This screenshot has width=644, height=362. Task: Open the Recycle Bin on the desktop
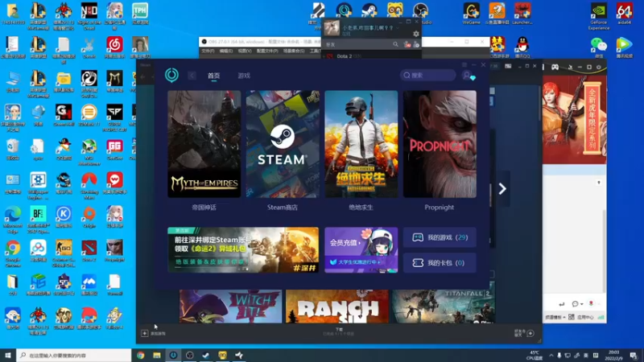[x=13, y=150]
